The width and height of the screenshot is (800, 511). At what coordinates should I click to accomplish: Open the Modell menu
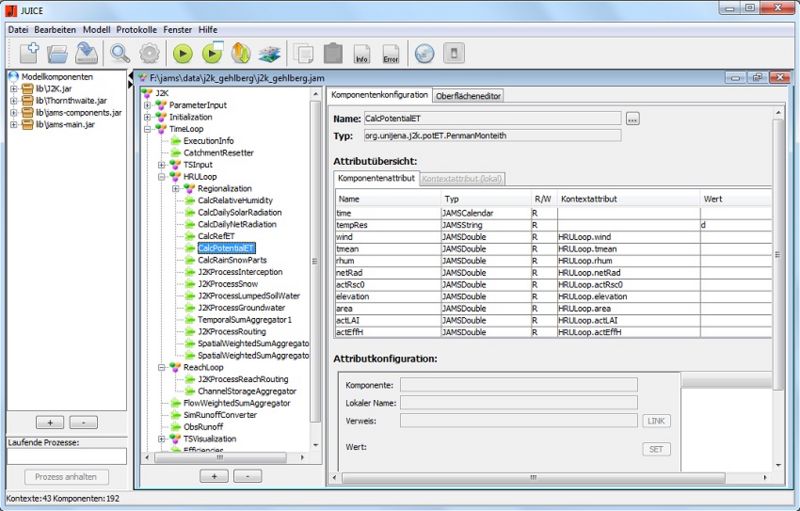point(97,29)
